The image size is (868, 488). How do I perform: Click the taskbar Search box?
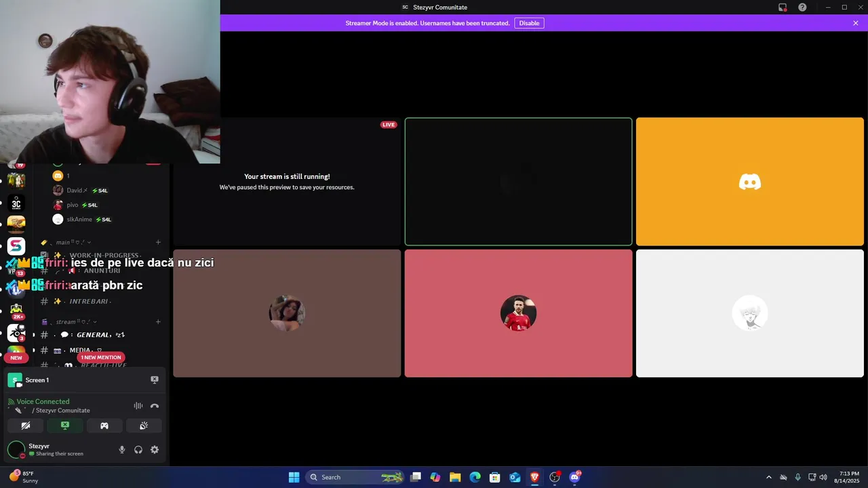click(x=355, y=477)
